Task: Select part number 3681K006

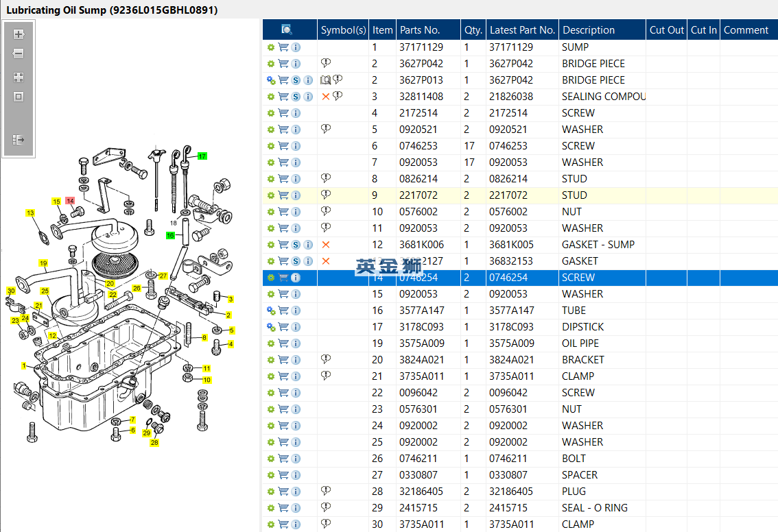Action: [422, 245]
